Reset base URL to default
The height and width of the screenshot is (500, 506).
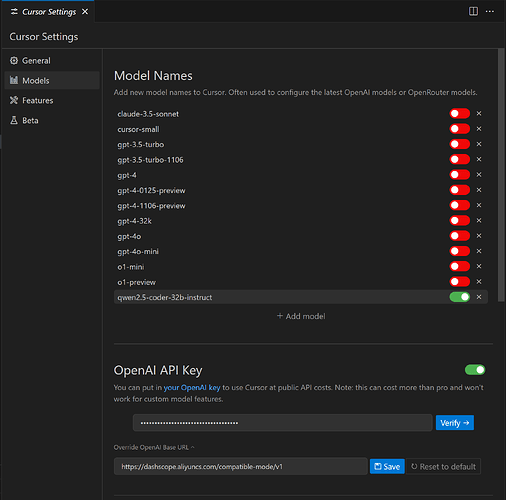click(443, 467)
